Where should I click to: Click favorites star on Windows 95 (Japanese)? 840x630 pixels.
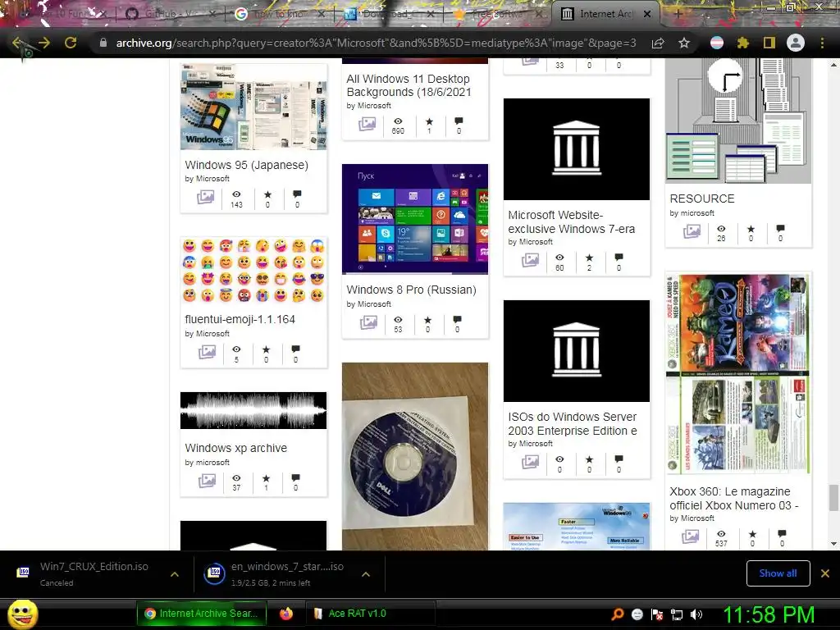coord(267,194)
